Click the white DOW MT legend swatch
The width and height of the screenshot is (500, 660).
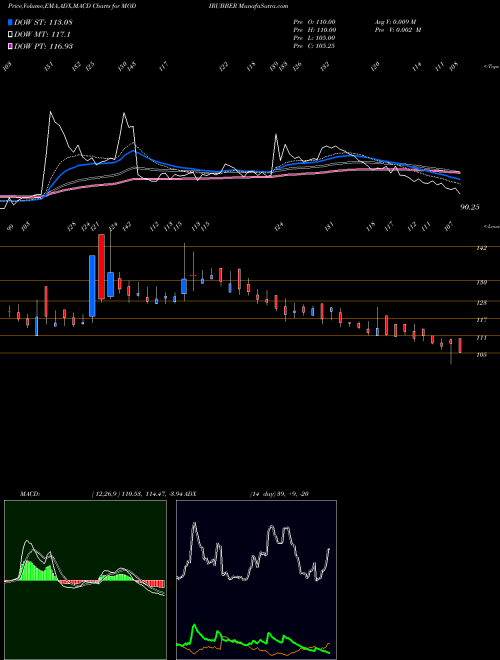click(x=10, y=34)
